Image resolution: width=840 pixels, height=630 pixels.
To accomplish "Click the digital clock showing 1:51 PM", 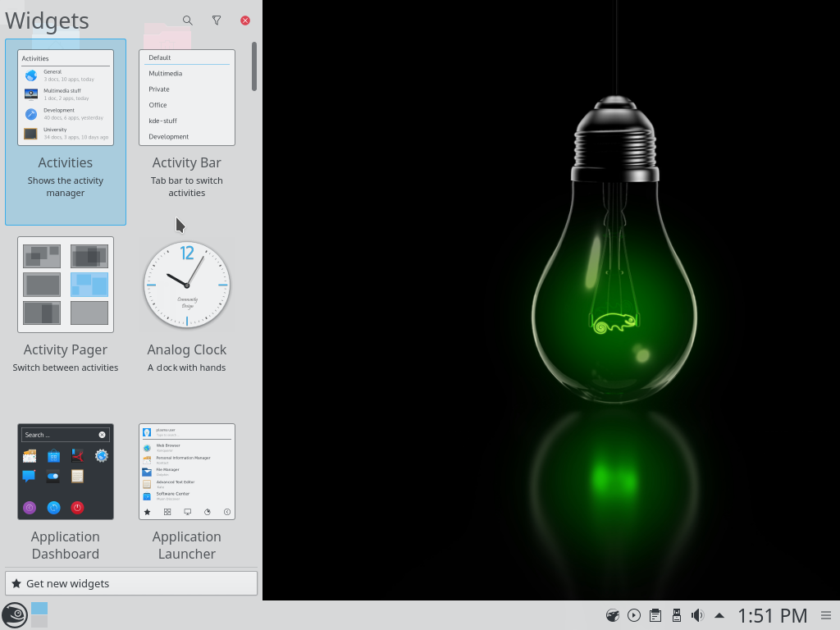I will [x=772, y=615].
